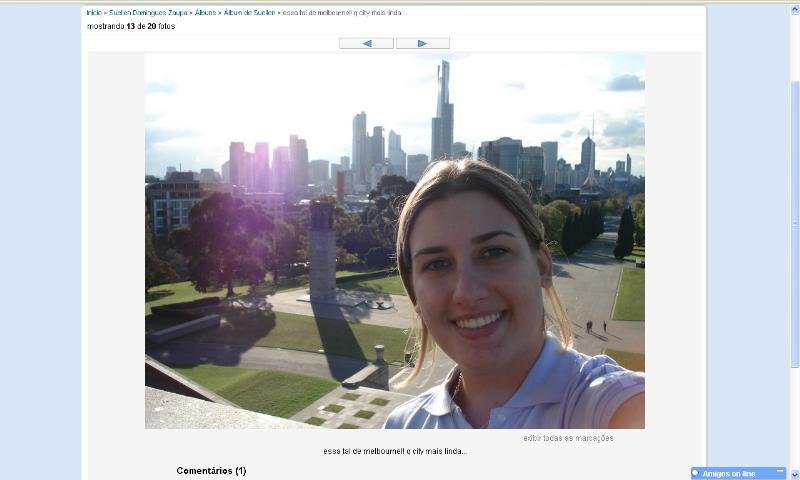Viewport: 800px width, 480px height.
Task: Click the 'mostrando 13 de 20 fotos' text
Action: tap(131, 26)
